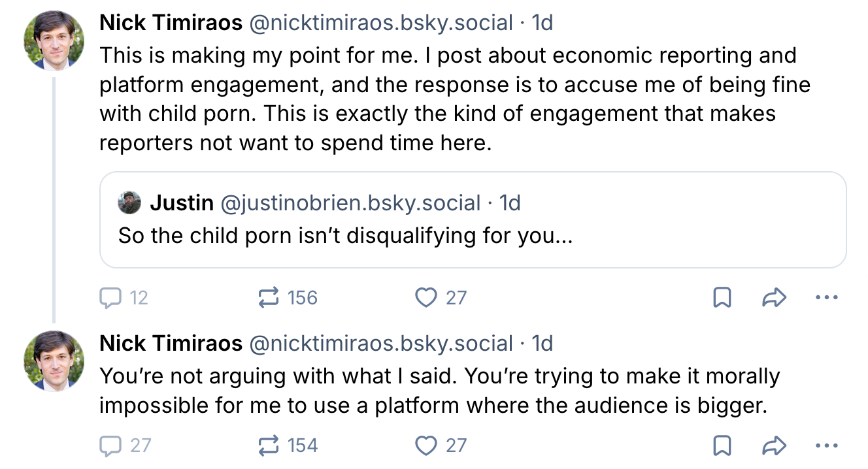Click Justin's small avatar in quote
The height and width of the screenshot is (469, 868).
click(129, 203)
